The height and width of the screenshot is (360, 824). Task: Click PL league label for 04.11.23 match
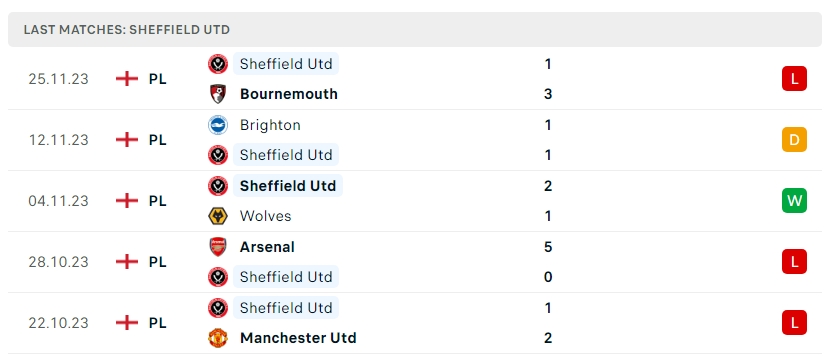coord(158,201)
